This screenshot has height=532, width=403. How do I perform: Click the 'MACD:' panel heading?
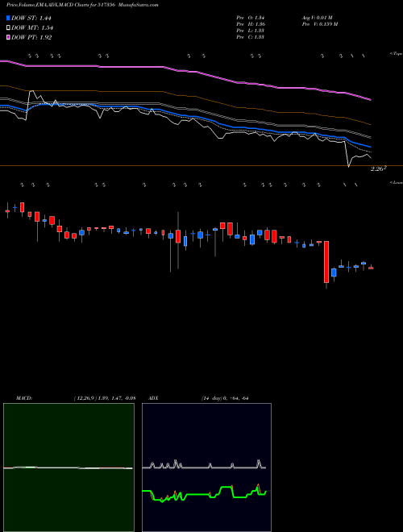(24, 397)
